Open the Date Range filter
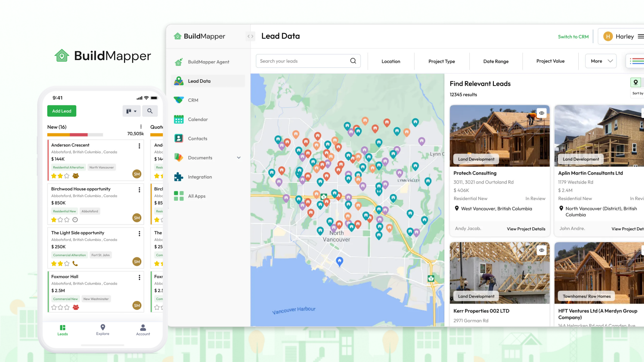The image size is (644, 362). pos(496,61)
